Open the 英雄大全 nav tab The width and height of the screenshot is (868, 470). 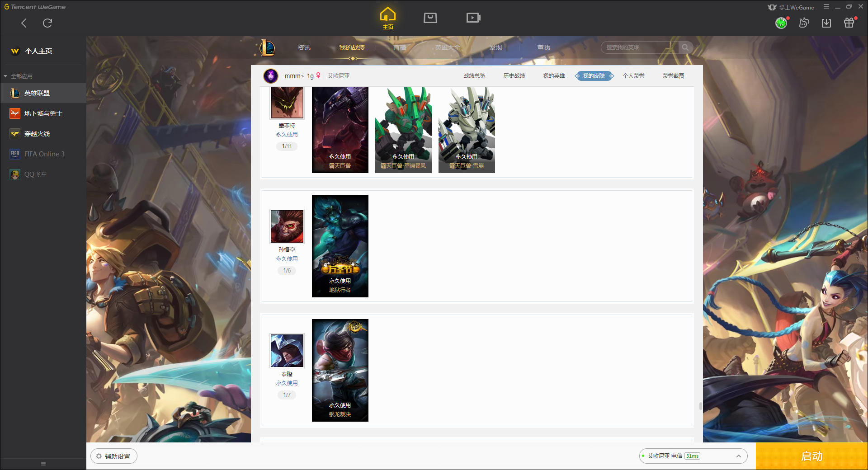448,47
